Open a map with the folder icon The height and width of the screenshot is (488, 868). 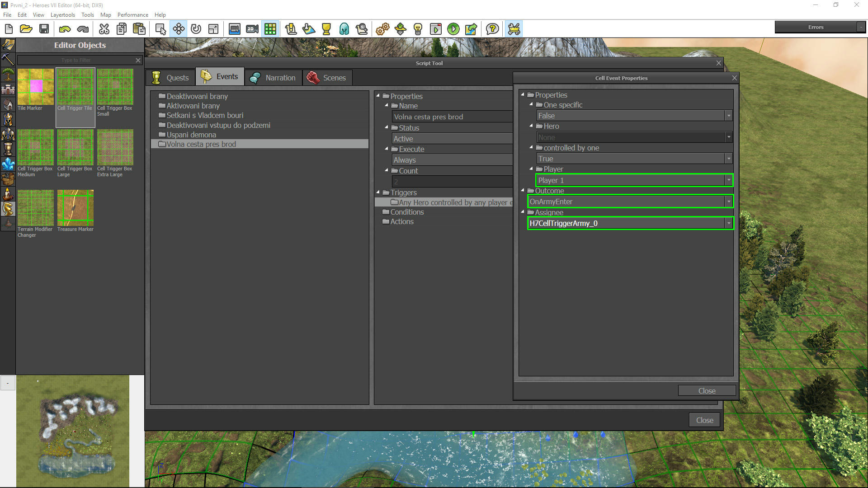pyautogui.click(x=26, y=29)
